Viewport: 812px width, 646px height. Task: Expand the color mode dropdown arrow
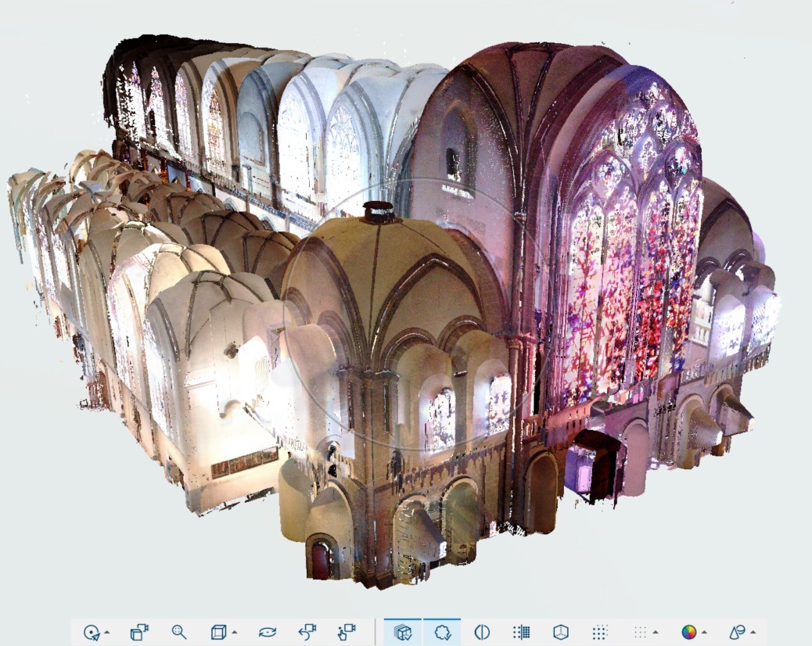(x=704, y=632)
